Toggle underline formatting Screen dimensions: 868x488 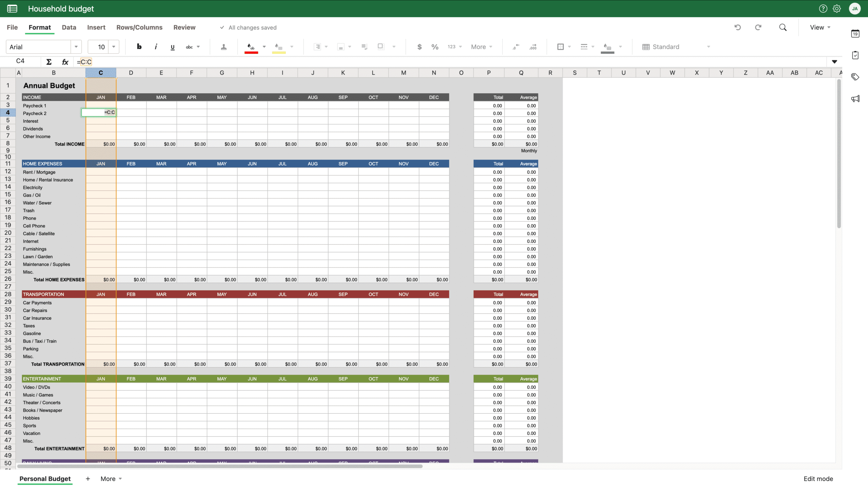point(173,47)
